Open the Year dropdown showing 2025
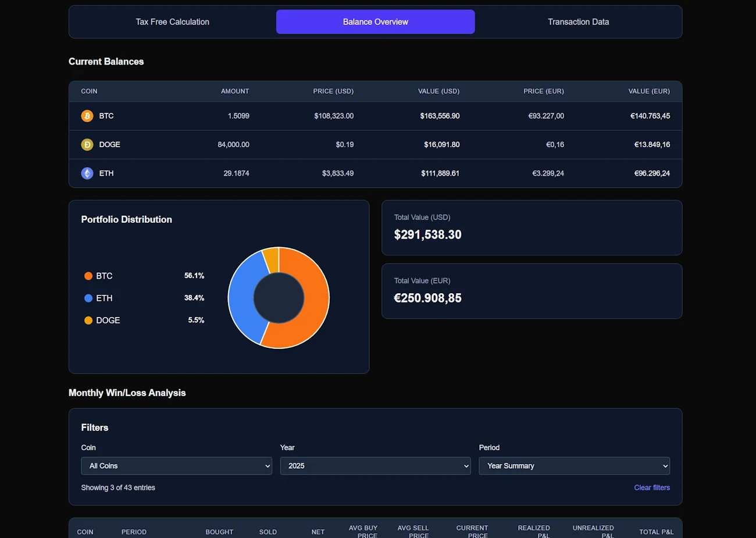Screen dimensions: 756x538 click(x=375, y=465)
